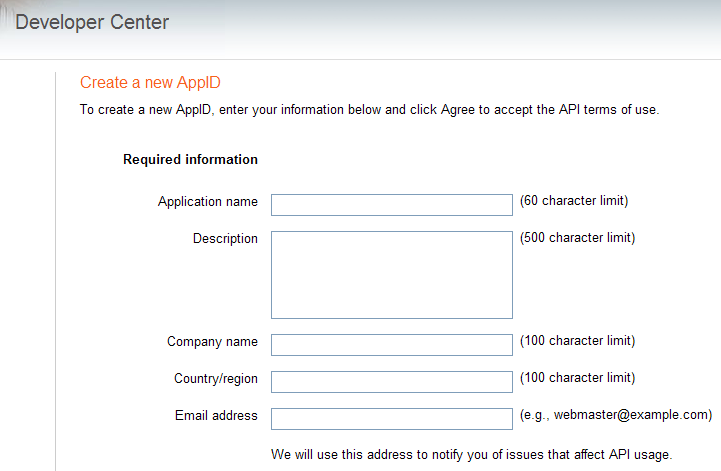The height and width of the screenshot is (471, 721).
Task: Click the "Description" field label
Action: 225,239
